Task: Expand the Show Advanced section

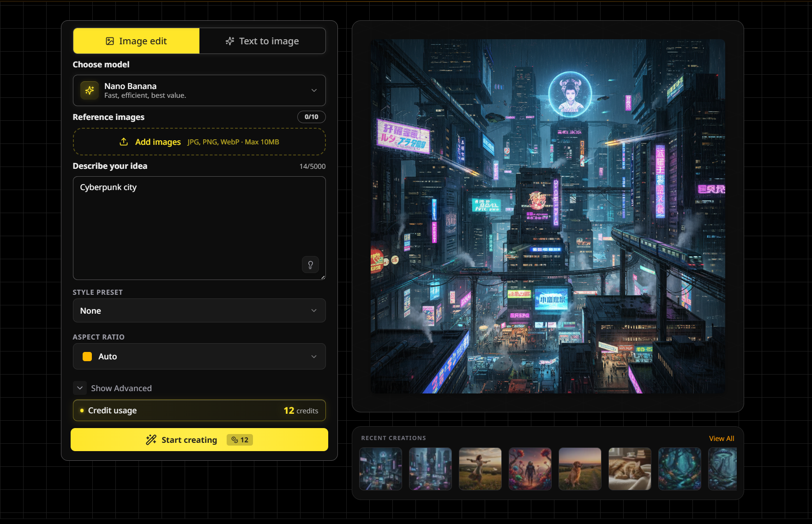Action: coord(79,388)
